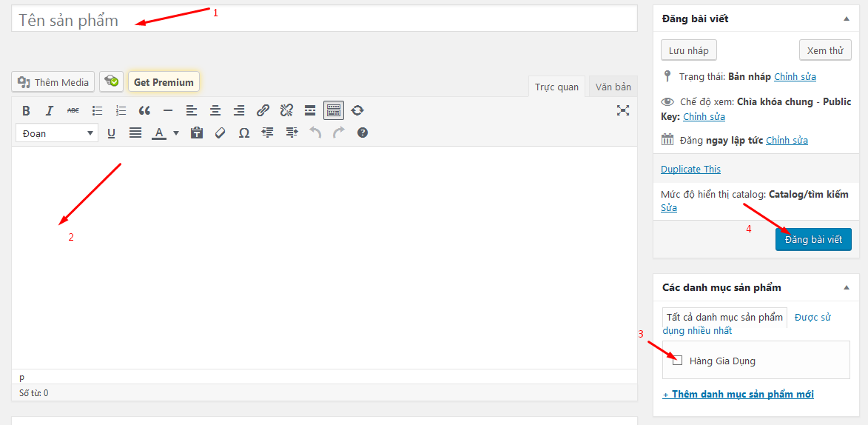
Task: Toggle the second toolbar row with the keyboard icon
Action: tap(333, 110)
